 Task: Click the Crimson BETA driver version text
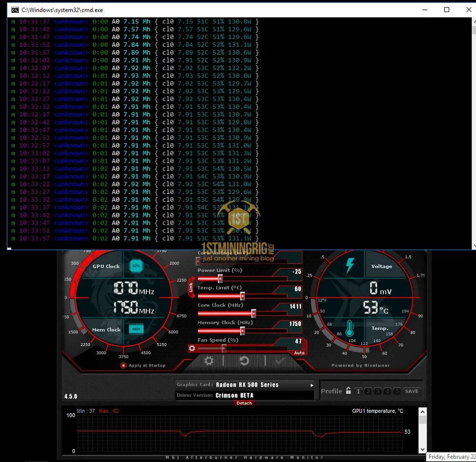[x=234, y=396]
